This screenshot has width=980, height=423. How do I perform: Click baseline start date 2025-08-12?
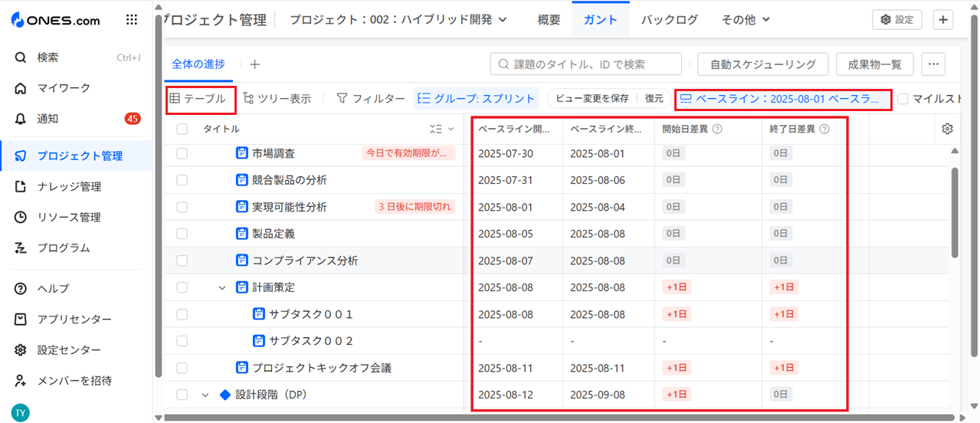pyautogui.click(x=504, y=395)
